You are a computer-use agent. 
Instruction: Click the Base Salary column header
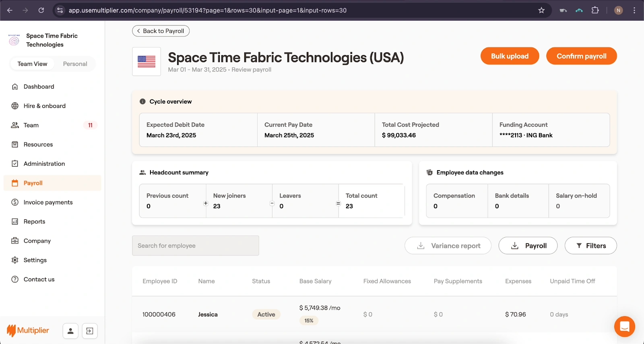316,281
